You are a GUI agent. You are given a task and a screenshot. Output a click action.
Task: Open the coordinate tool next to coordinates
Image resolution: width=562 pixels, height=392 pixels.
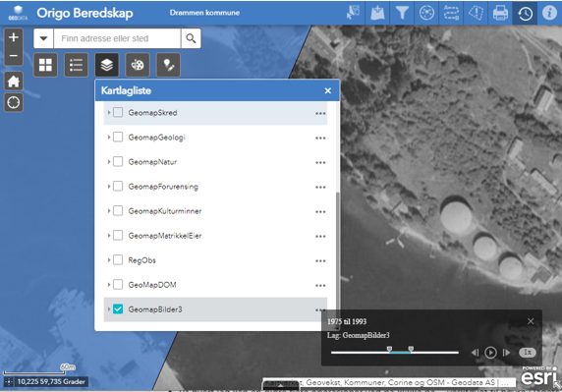click(9, 382)
